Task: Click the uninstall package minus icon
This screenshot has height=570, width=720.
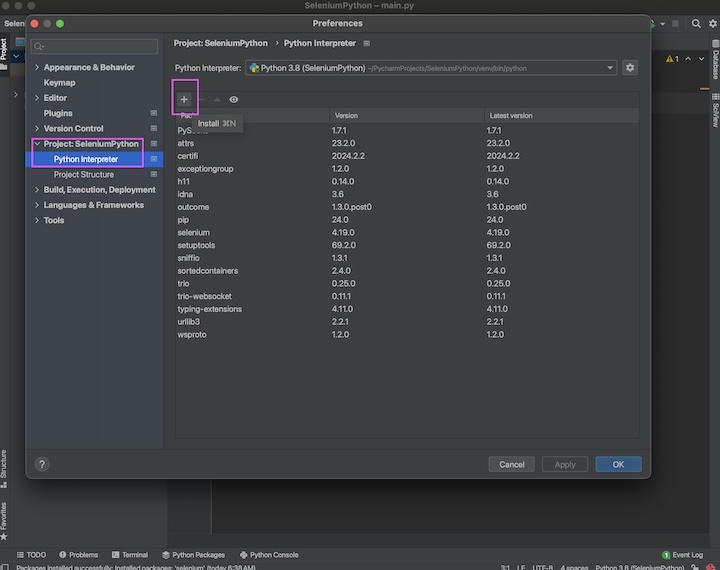Action: (x=202, y=99)
